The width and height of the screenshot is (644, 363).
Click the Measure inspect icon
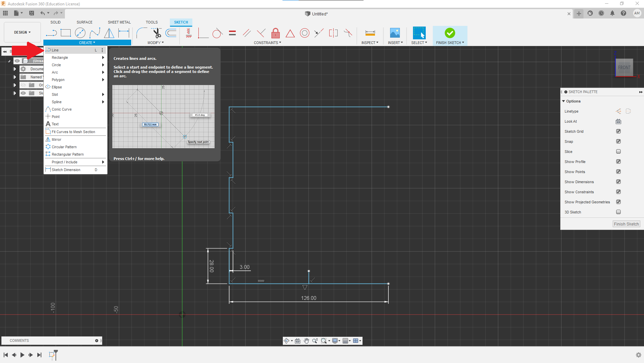(x=370, y=33)
